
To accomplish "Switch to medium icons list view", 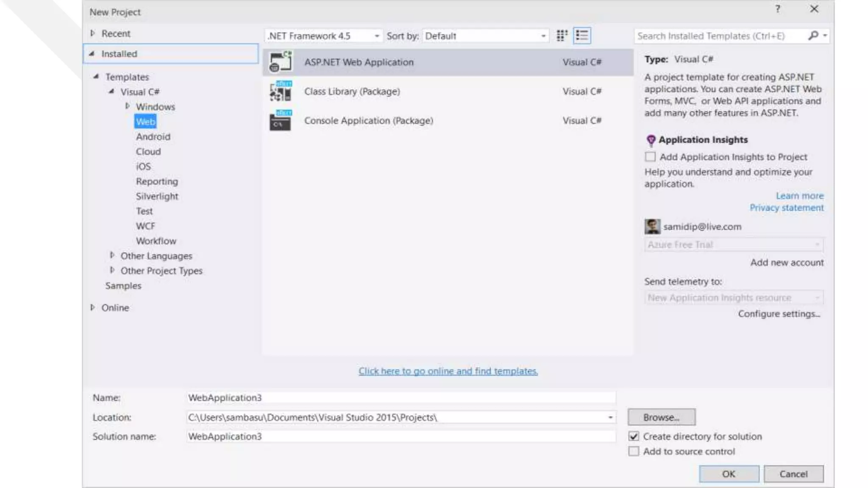I will tap(582, 36).
